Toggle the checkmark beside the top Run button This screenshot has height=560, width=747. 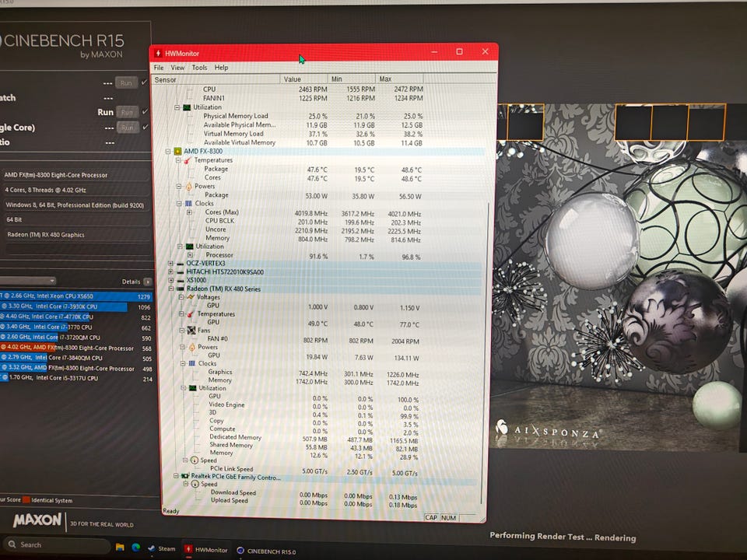(x=145, y=82)
